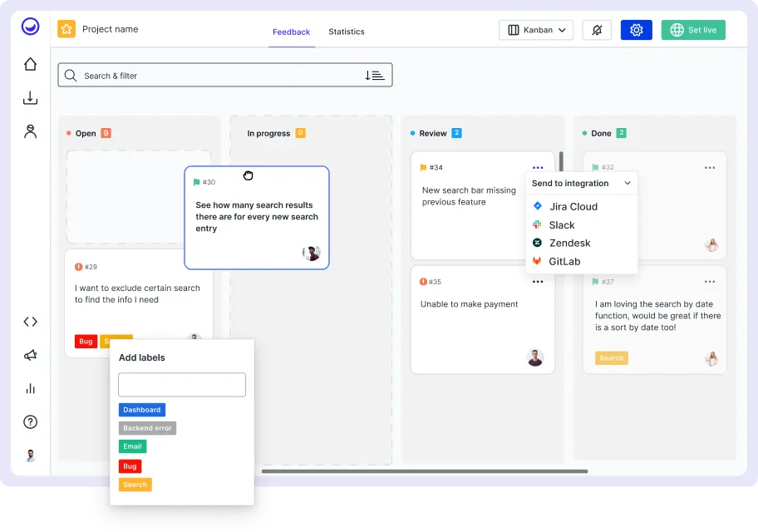Select the green Email label swatch
758x532 pixels.
132,446
